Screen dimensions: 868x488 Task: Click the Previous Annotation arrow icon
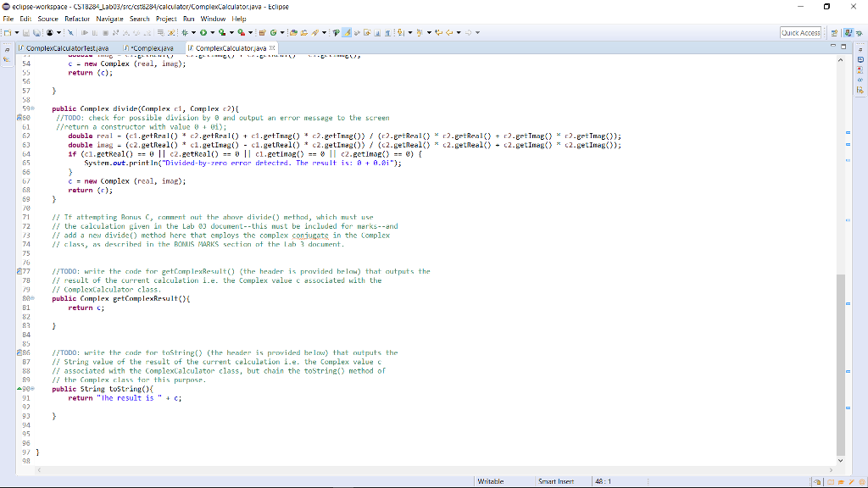click(x=420, y=33)
